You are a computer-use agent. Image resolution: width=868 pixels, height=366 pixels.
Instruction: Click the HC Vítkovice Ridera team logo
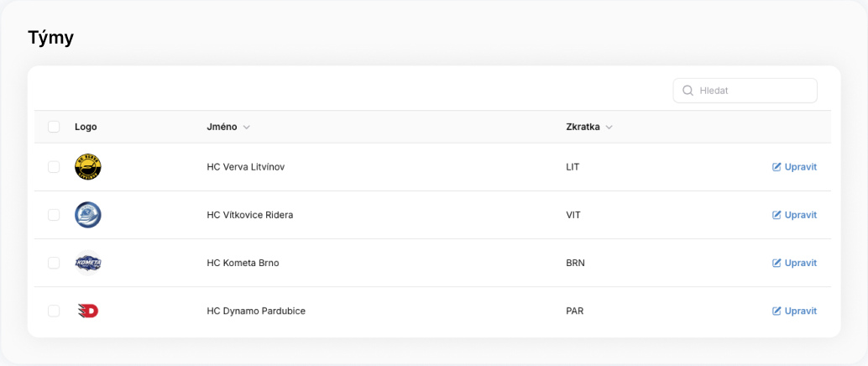click(x=88, y=215)
